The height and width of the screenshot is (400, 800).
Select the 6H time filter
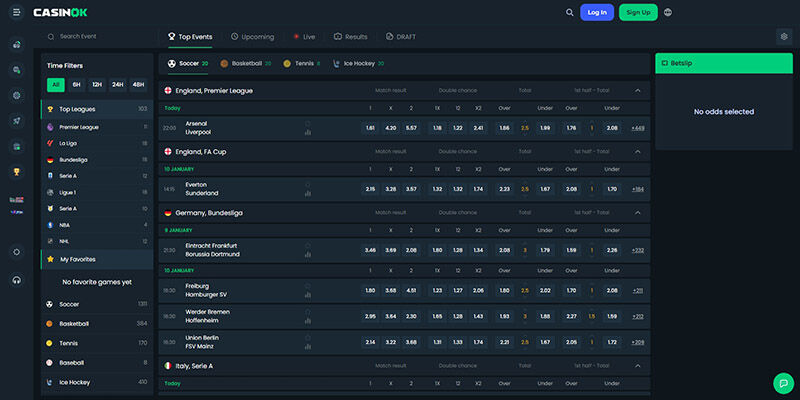click(x=77, y=85)
